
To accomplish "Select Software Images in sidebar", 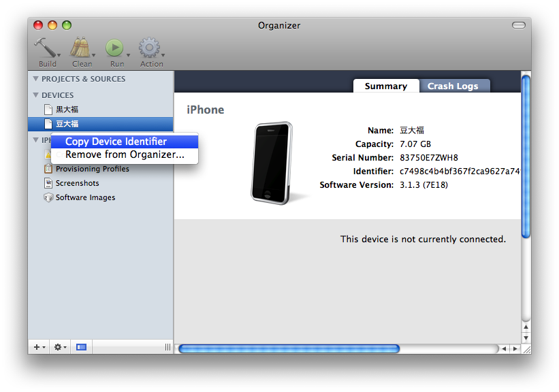I will pos(85,197).
